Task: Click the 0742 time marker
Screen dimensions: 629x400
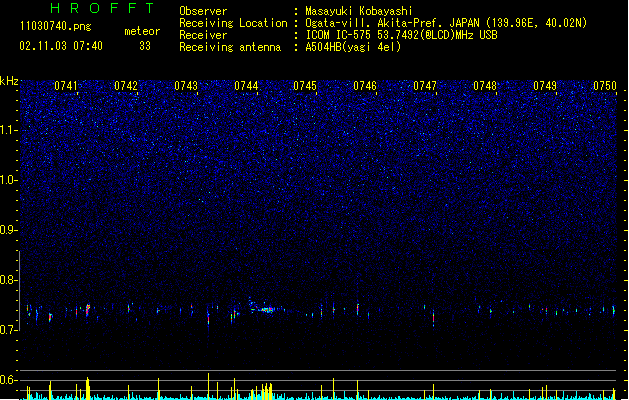Action: point(126,86)
